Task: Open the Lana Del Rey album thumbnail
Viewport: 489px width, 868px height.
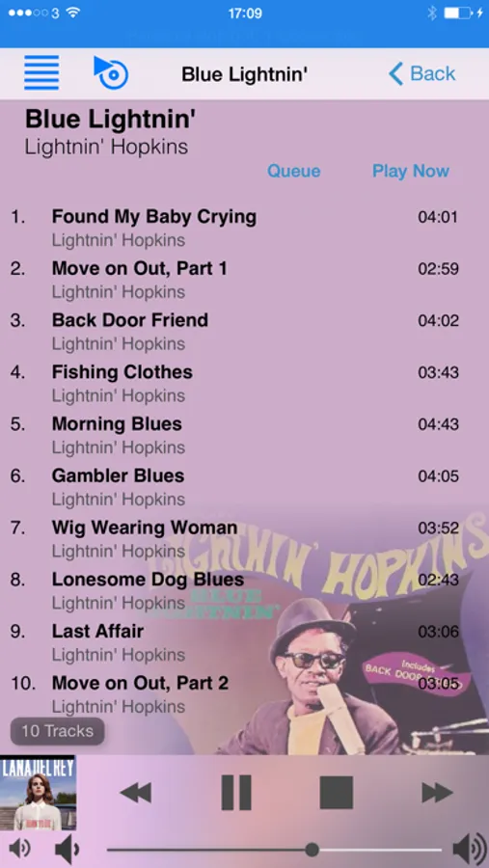Action: point(38,793)
